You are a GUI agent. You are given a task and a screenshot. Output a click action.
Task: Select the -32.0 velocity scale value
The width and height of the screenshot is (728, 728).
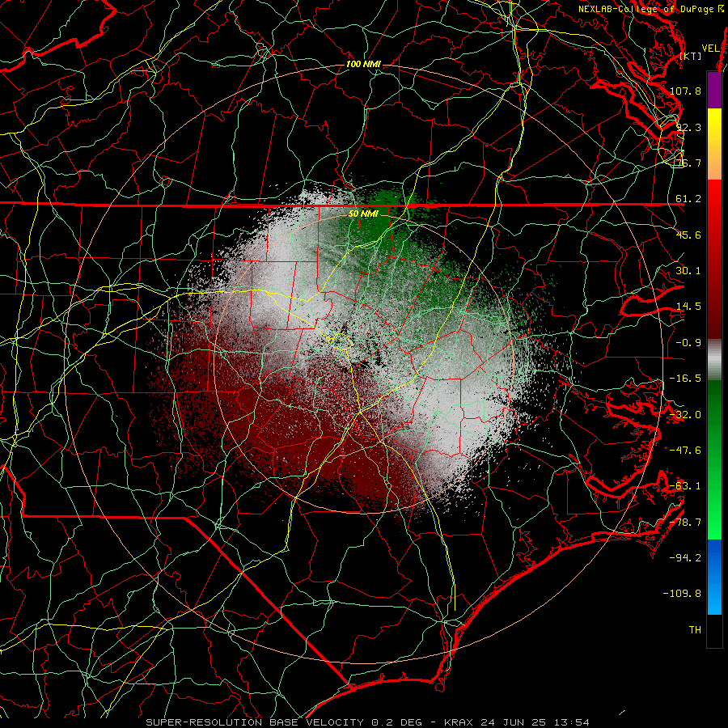[685, 415]
